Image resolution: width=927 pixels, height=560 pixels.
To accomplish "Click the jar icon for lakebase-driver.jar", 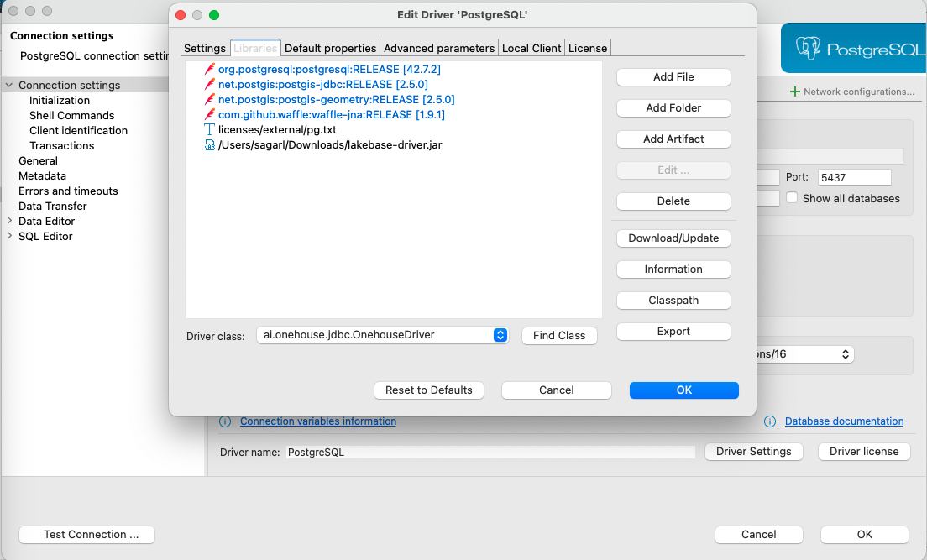I will tap(209, 144).
